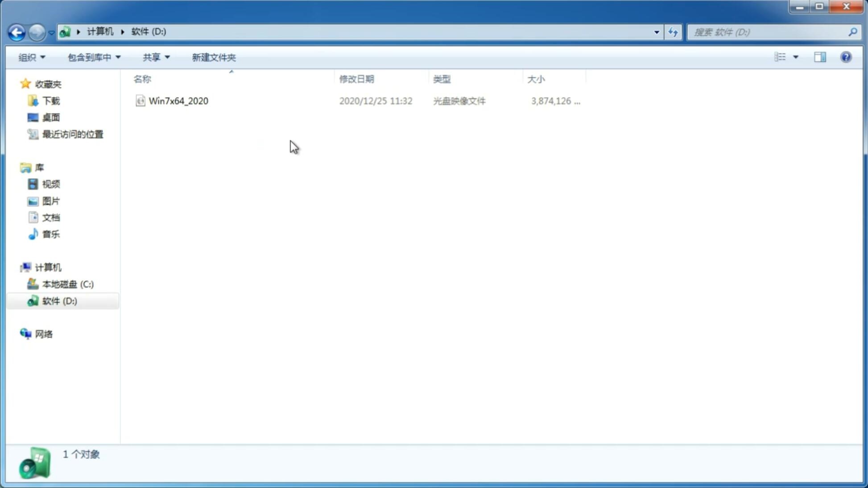Open the Win7x64_2020 disc image file
The height and width of the screenshot is (488, 868).
(178, 101)
